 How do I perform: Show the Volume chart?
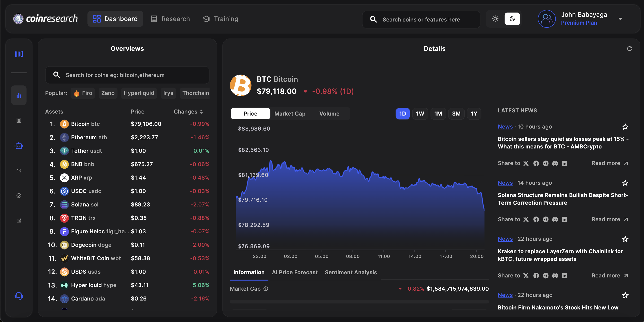[x=329, y=114]
